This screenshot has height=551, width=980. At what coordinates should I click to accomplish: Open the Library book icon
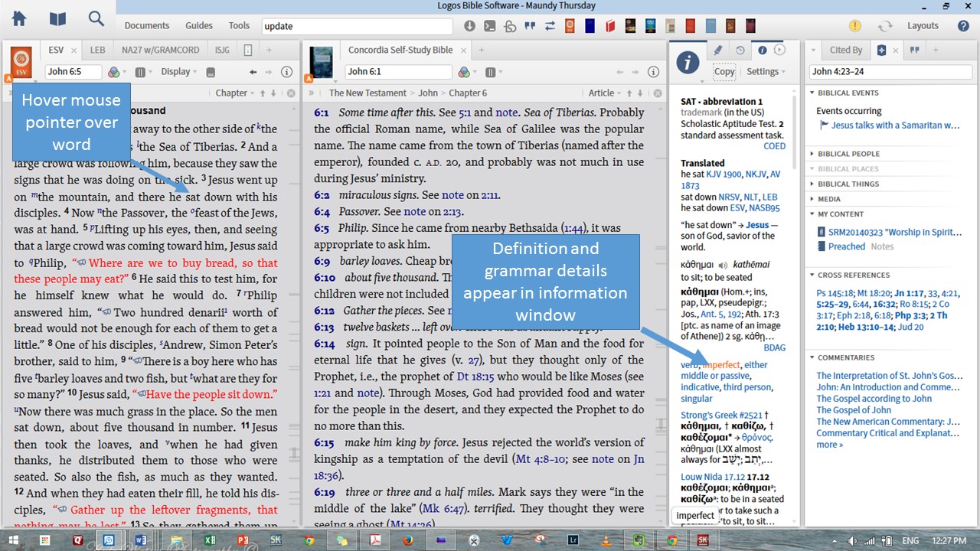coord(57,18)
